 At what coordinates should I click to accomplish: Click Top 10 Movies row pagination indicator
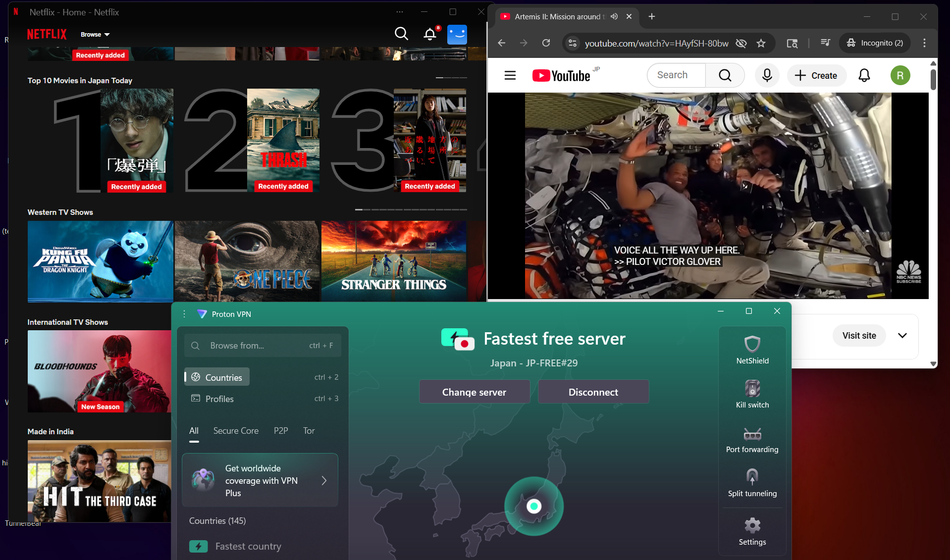coord(451,78)
